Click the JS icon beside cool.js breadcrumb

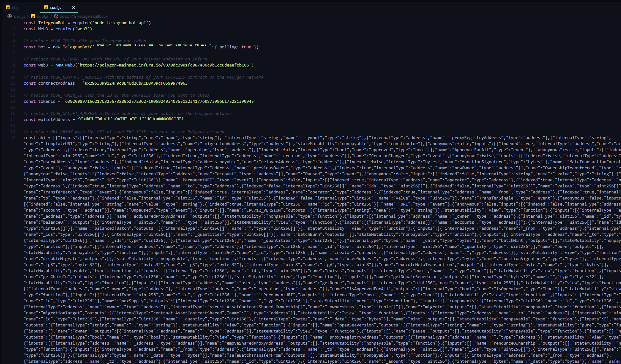point(33,16)
